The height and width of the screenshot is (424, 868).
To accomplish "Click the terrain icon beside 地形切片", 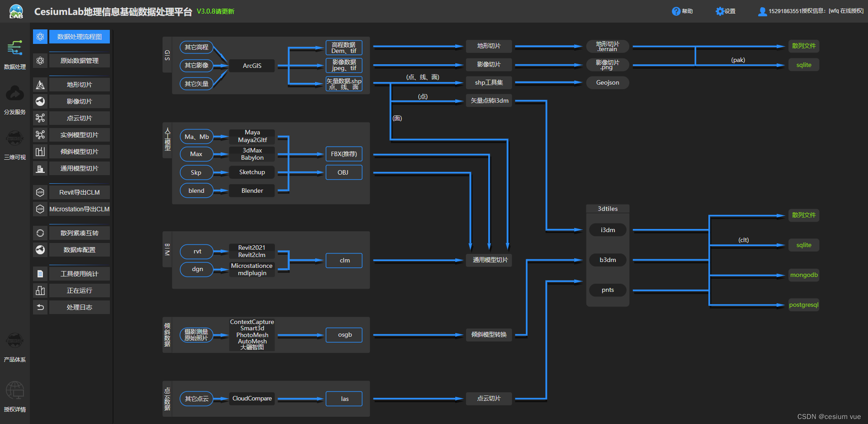I will tap(40, 85).
